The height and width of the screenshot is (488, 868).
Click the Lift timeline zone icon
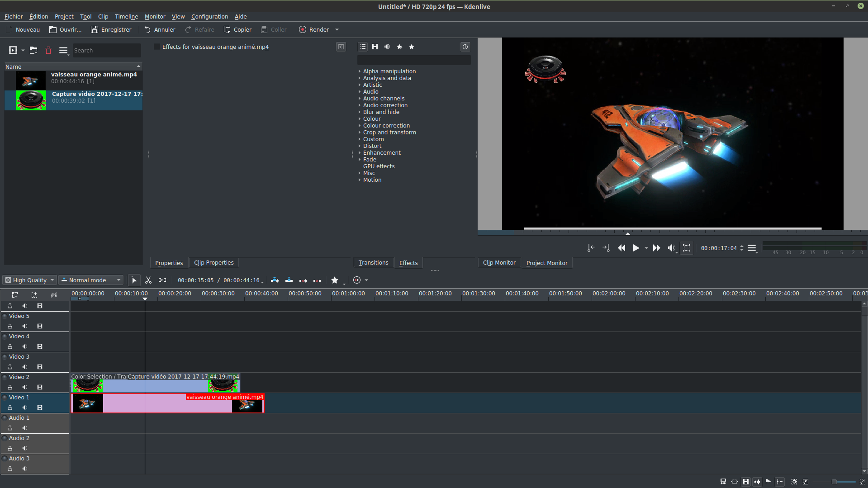317,280
